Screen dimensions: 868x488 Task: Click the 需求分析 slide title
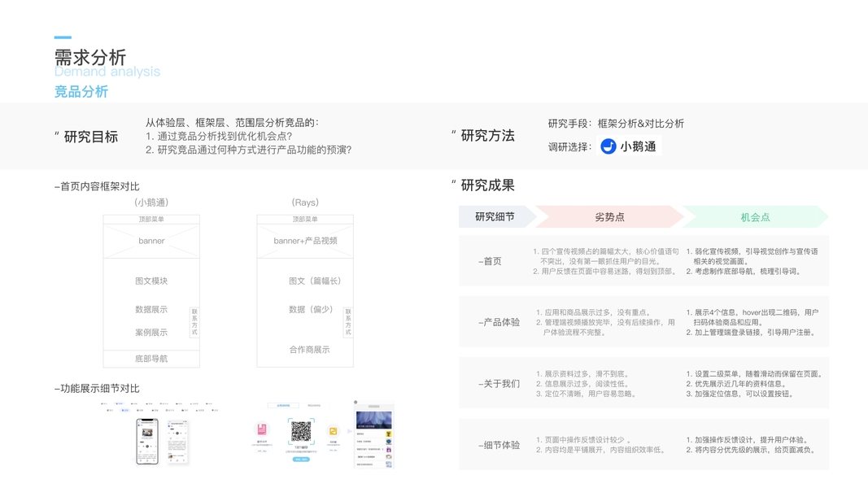[x=90, y=57]
